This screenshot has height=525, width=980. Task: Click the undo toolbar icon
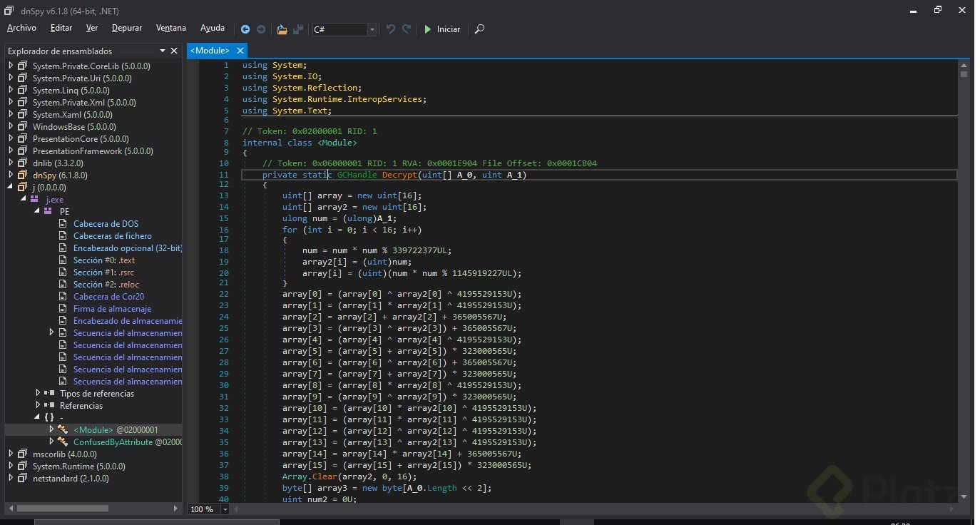390,29
